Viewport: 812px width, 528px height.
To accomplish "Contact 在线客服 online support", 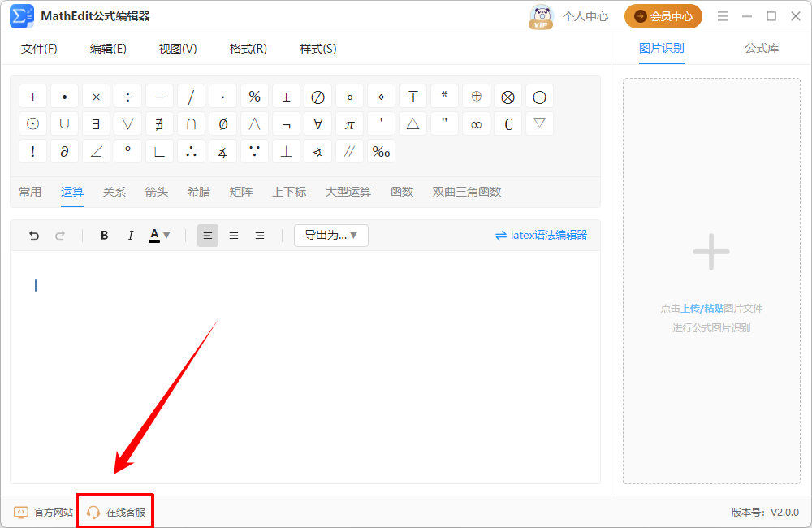I will coord(115,512).
